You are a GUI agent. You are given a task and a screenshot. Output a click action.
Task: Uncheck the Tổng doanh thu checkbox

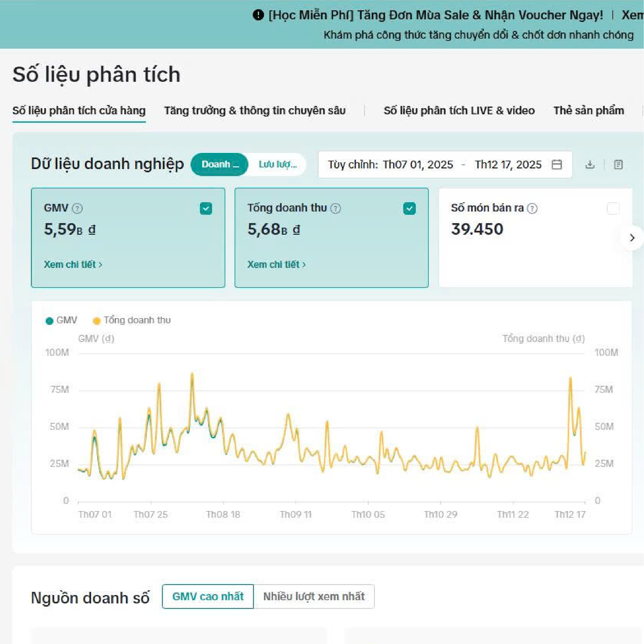pos(409,208)
